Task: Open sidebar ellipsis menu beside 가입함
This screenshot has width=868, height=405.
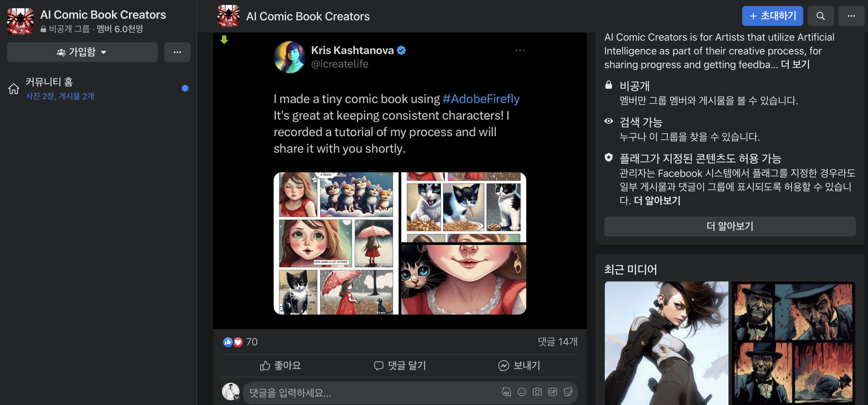Action: (x=177, y=52)
